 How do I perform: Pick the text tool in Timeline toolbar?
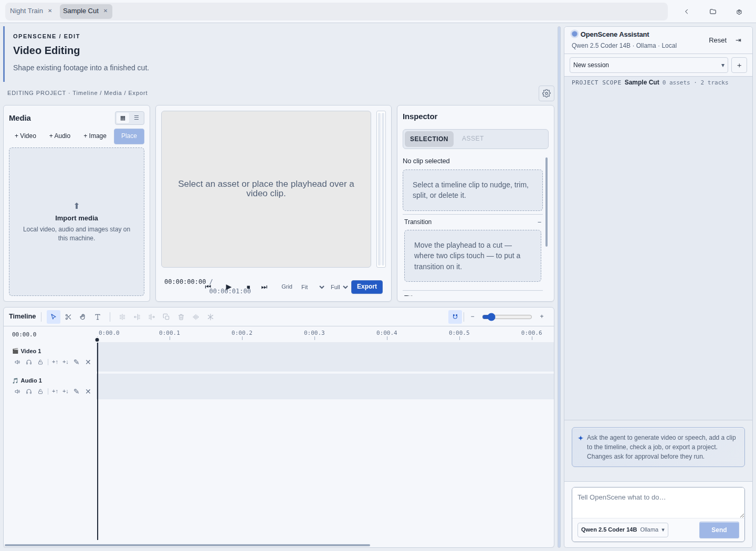tap(98, 317)
